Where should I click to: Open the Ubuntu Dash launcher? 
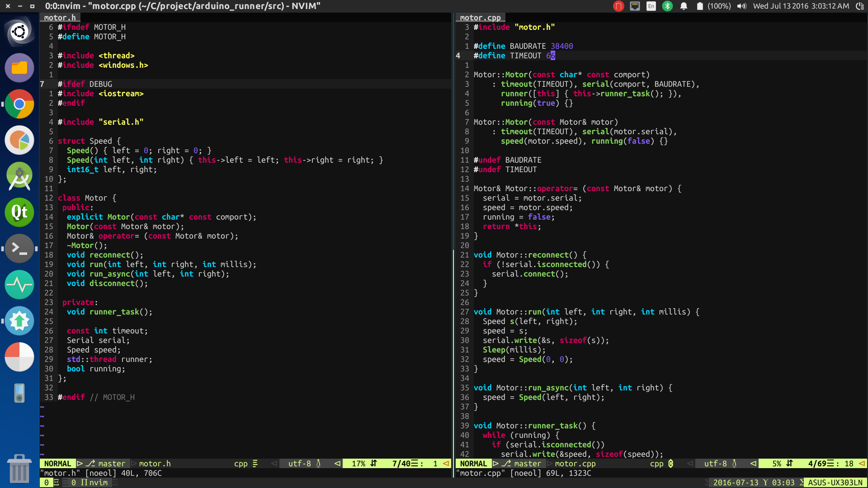point(19,32)
